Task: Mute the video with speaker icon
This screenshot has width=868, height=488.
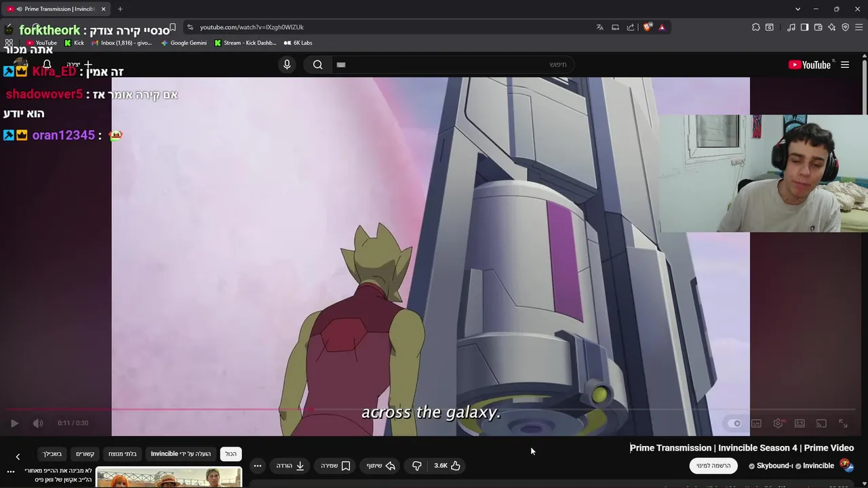Action: [38, 423]
